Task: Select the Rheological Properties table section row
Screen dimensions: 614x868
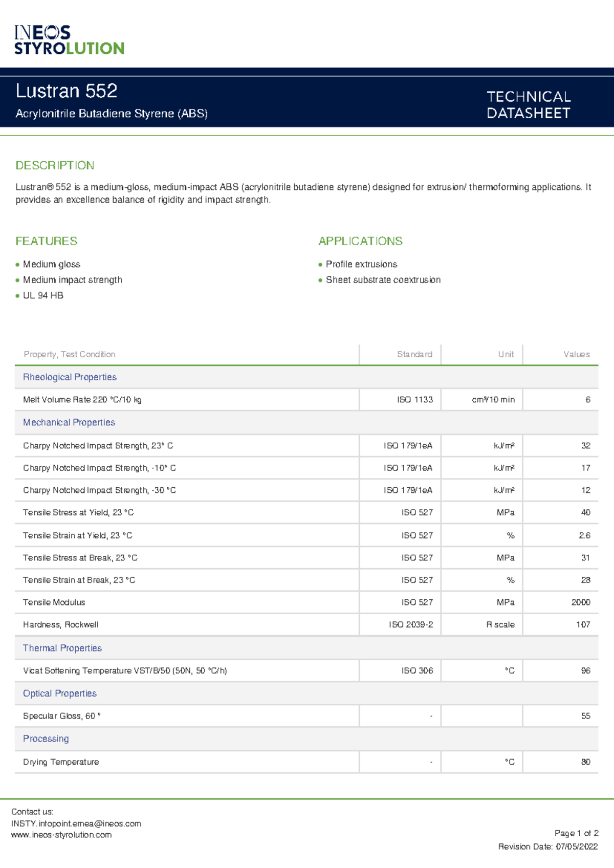Action: point(306,377)
